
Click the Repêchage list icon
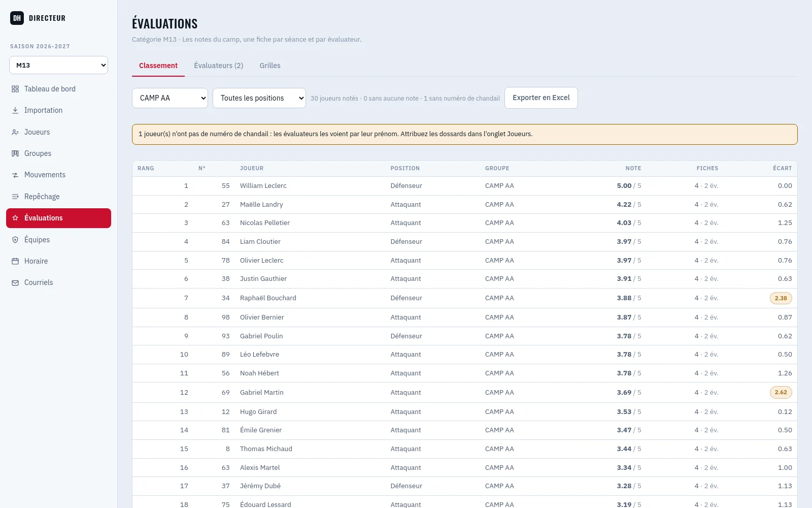click(15, 197)
